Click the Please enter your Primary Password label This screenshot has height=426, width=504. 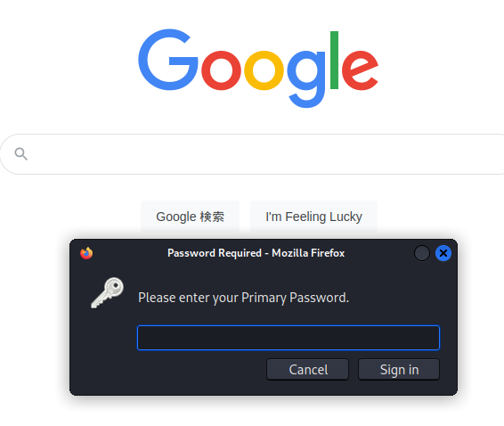point(243,298)
